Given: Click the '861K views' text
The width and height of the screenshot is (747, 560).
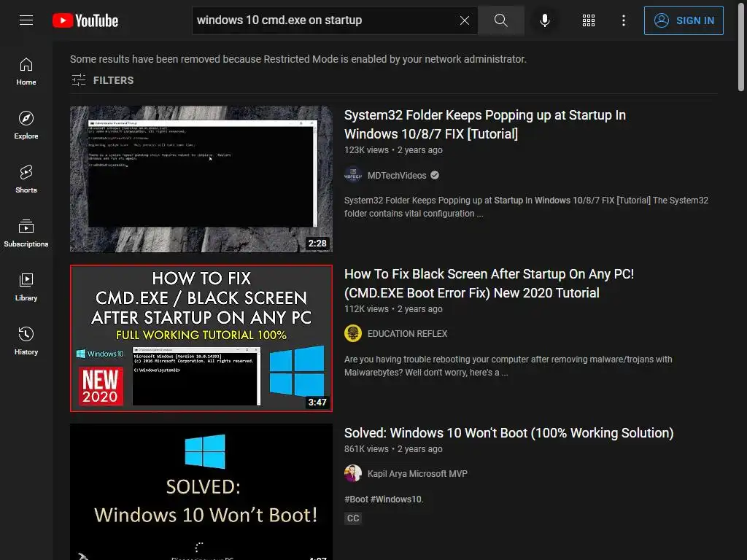Looking at the screenshot, I should tap(366, 449).
